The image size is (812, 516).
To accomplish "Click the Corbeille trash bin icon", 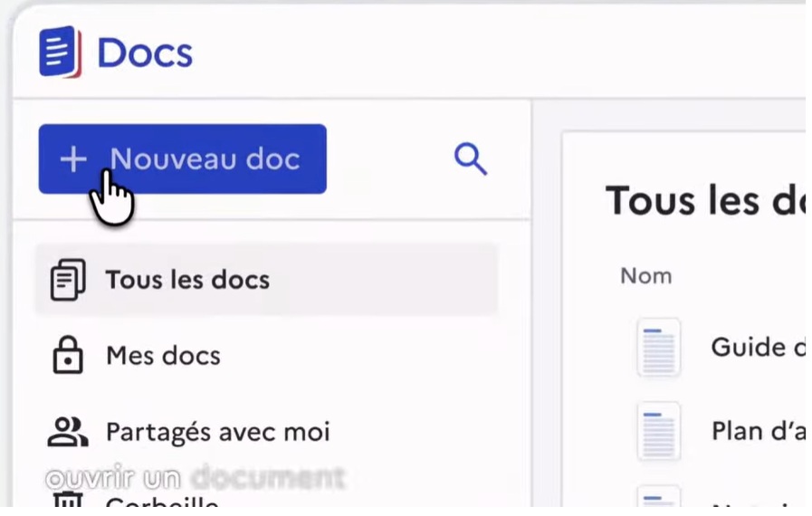I will [67, 502].
